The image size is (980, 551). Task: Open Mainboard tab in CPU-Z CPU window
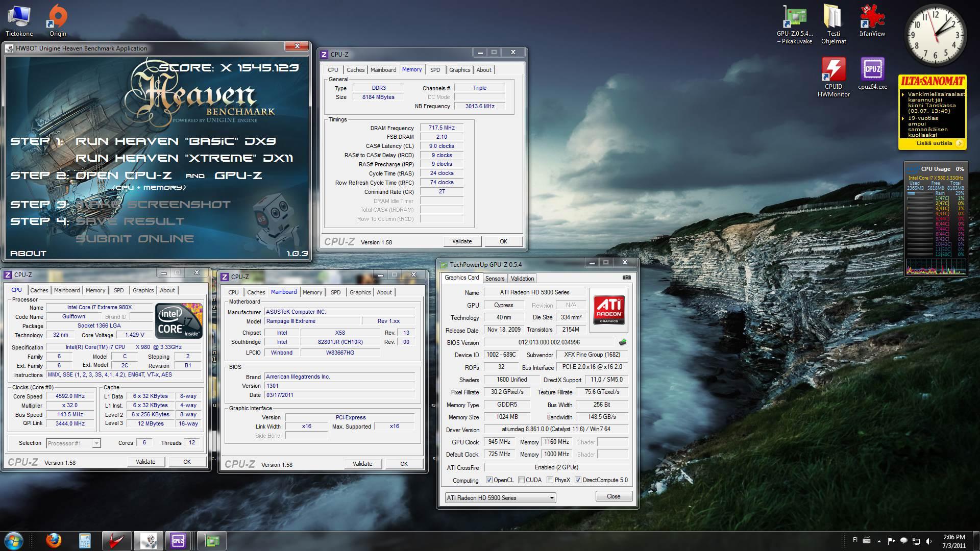(x=67, y=290)
